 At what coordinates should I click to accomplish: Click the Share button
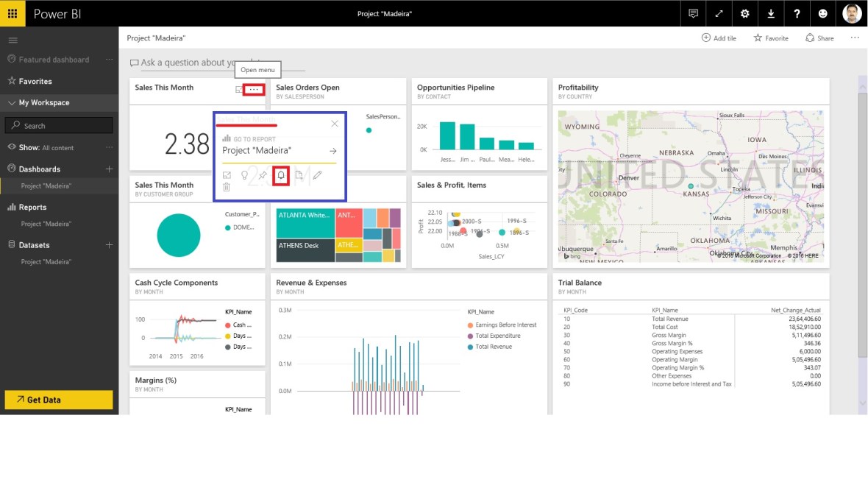[x=819, y=38]
